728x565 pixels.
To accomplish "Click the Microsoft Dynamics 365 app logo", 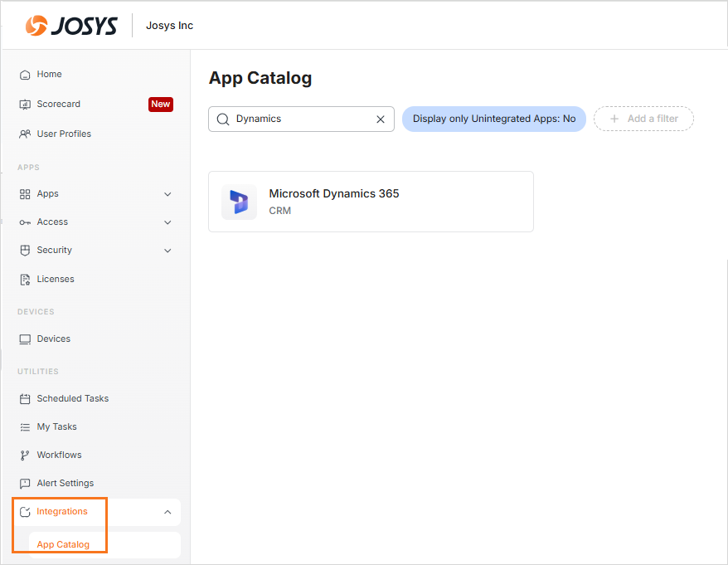I will pos(239,202).
